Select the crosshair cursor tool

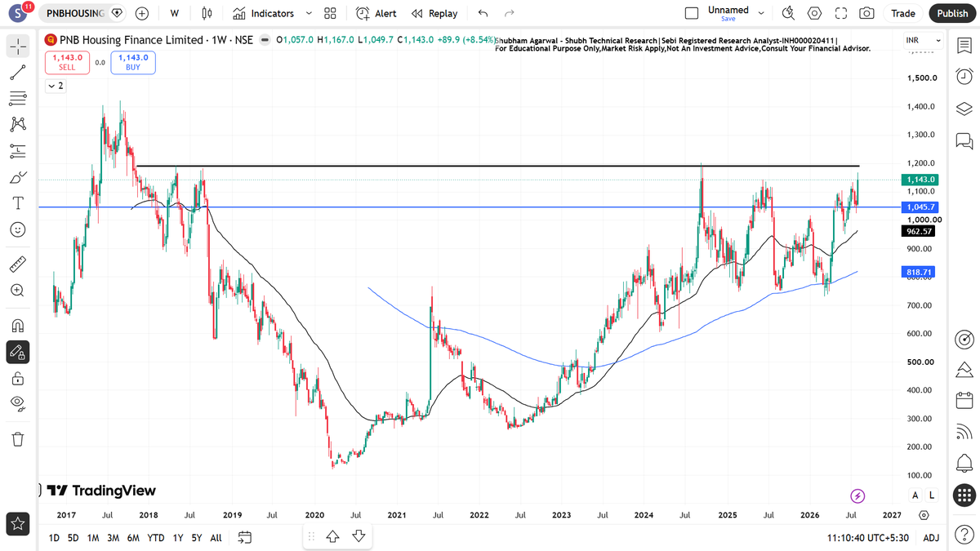[x=18, y=47]
